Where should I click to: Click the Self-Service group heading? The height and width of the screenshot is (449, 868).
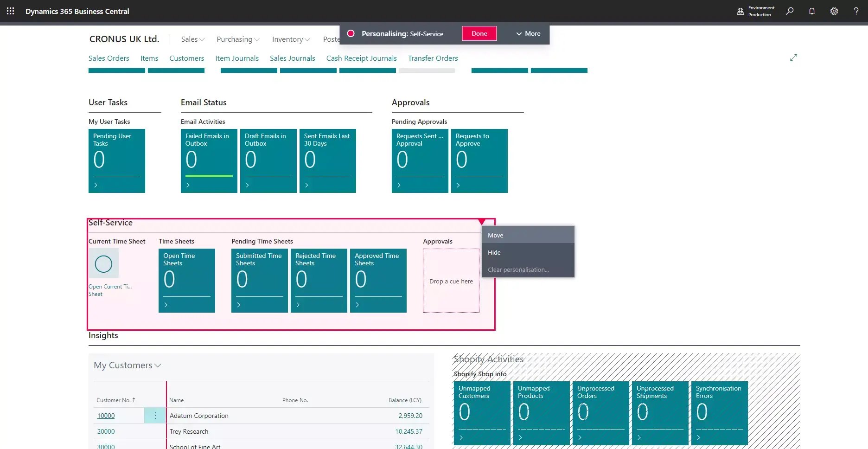click(x=111, y=223)
